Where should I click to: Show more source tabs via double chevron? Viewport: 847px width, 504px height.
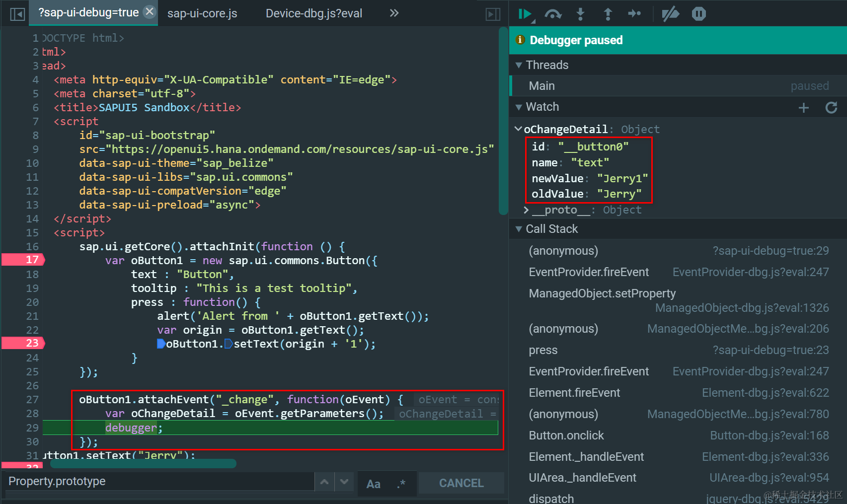(x=394, y=13)
